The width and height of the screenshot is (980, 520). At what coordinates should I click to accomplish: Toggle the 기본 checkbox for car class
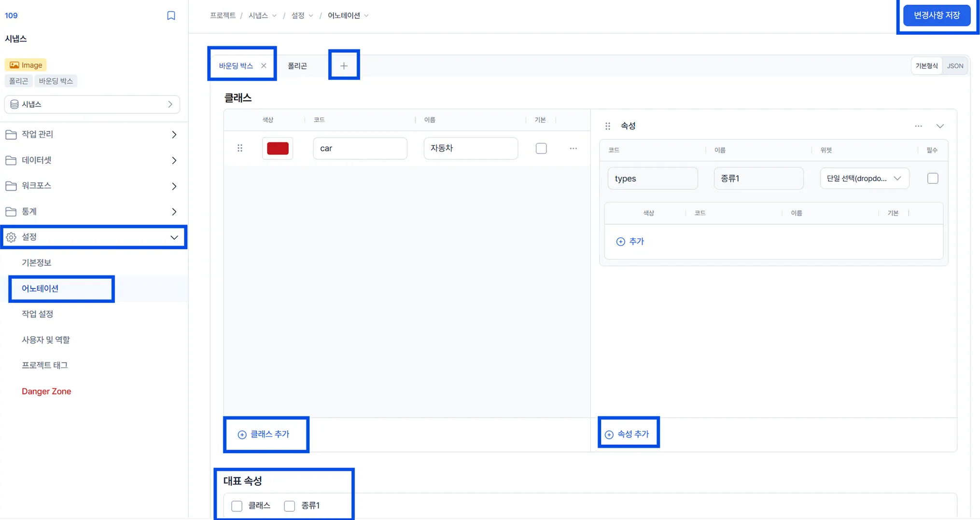point(541,148)
